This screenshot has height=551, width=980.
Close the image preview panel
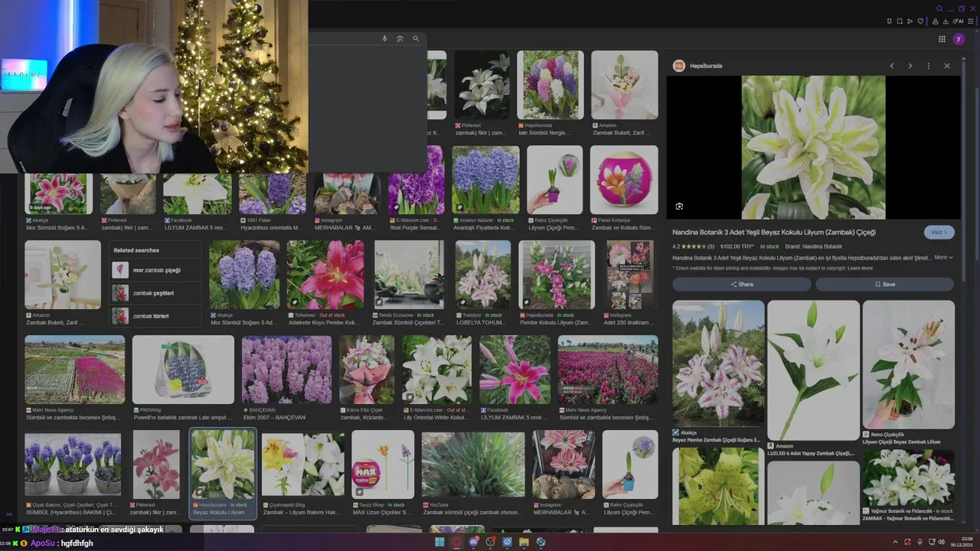pos(947,66)
